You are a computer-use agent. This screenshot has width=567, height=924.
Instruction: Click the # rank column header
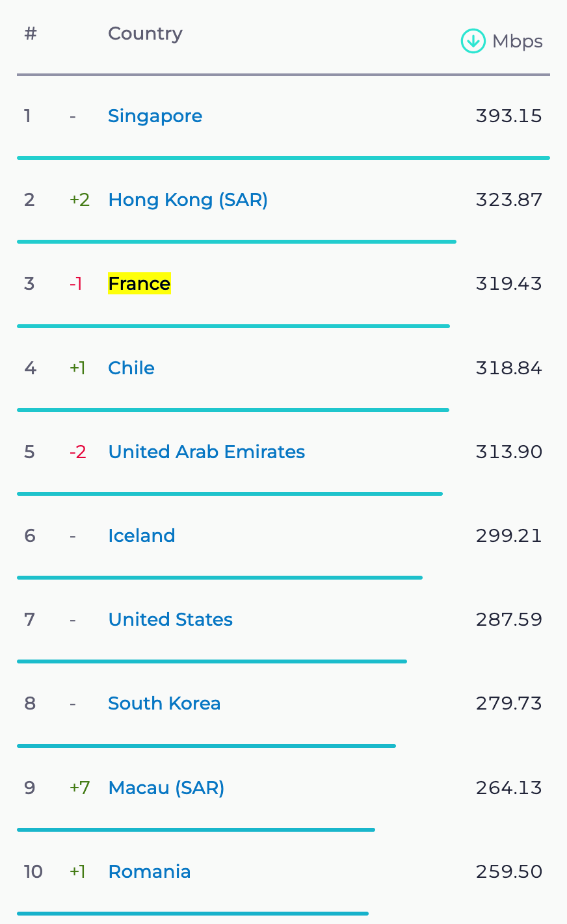31,33
